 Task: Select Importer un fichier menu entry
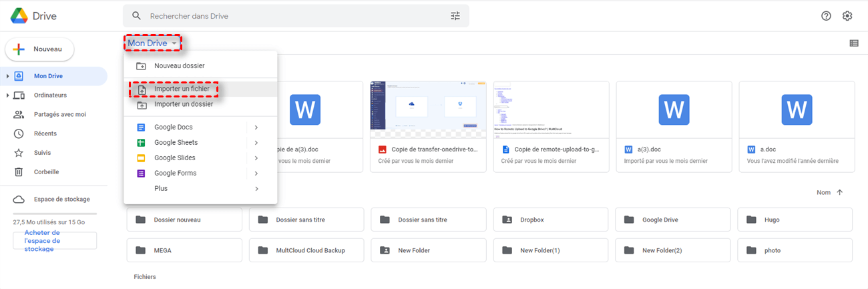(x=182, y=89)
